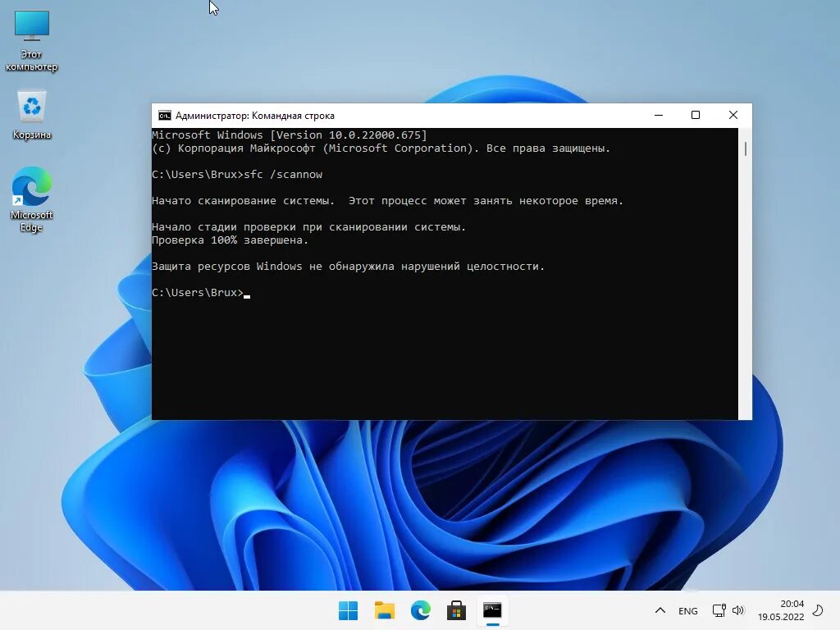Maximize the Командная строка window
This screenshot has width=840, height=630.
696,115
